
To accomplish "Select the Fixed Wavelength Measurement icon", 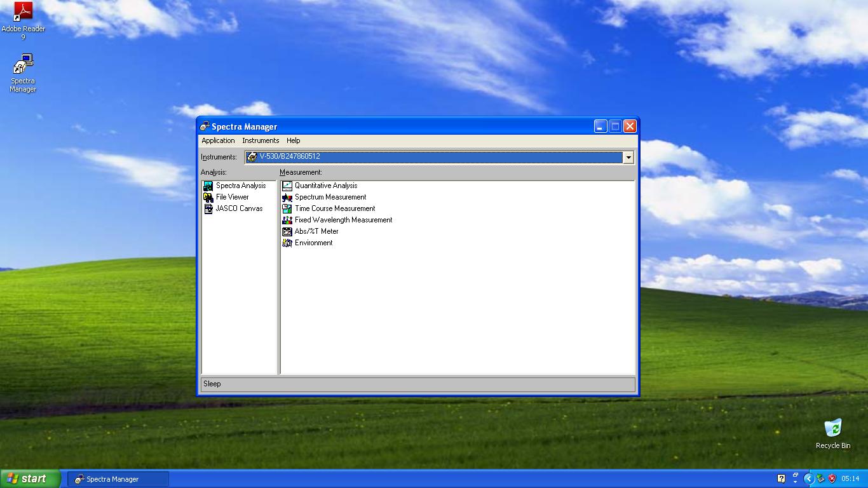I will tap(287, 220).
